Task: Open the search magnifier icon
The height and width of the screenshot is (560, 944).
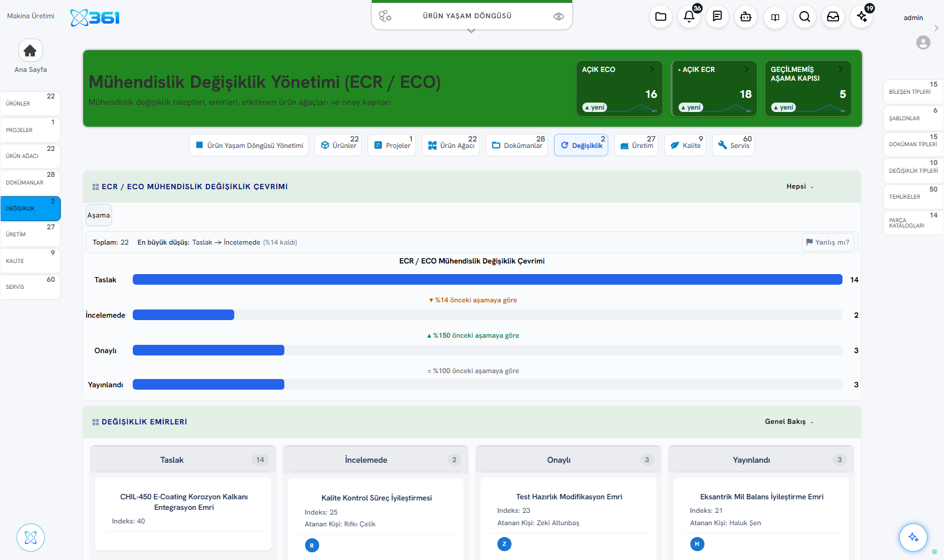Action: 805,17
